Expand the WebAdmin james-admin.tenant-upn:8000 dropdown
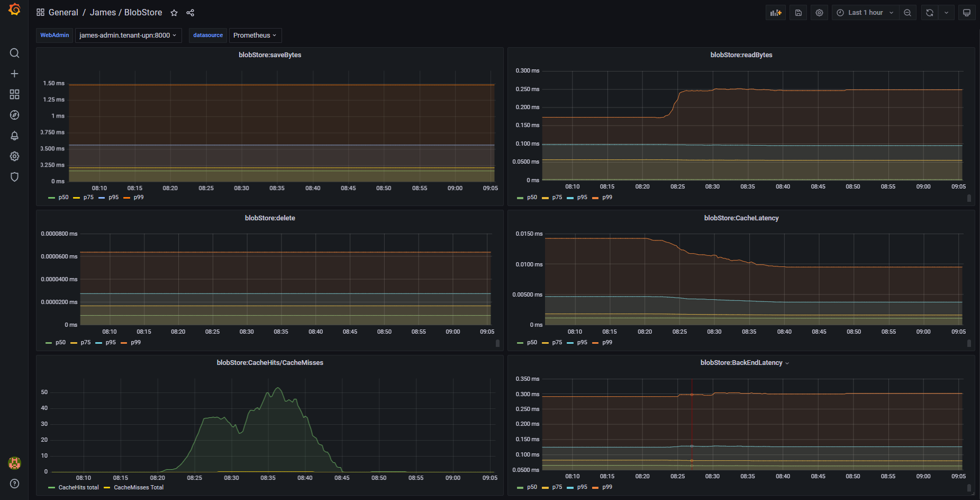This screenshot has width=980, height=500. [x=128, y=35]
